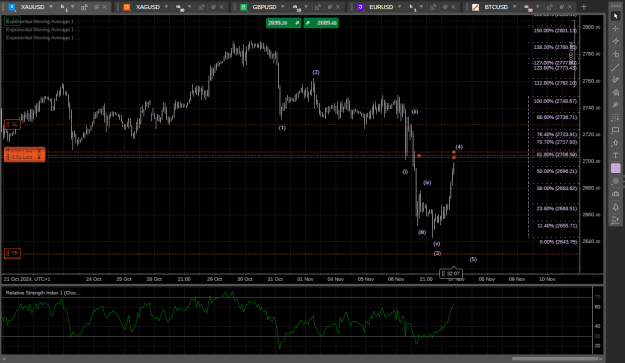Detach the XAUUSD chart window
The height and width of the screenshot is (363, 625).
(x=96, y=7)
